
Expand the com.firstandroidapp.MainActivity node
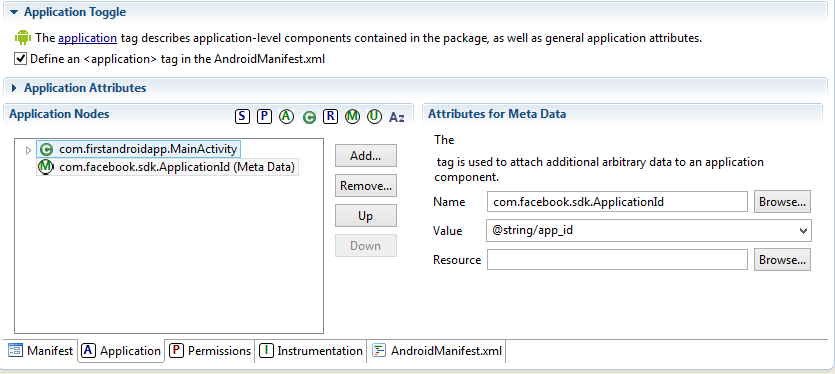click(29, 150)
